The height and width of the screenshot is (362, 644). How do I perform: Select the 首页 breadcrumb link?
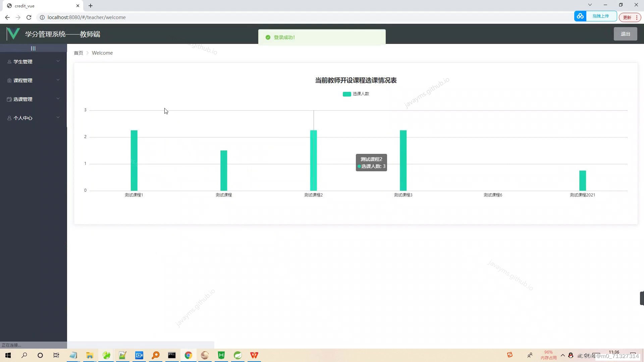click(78, 53)
